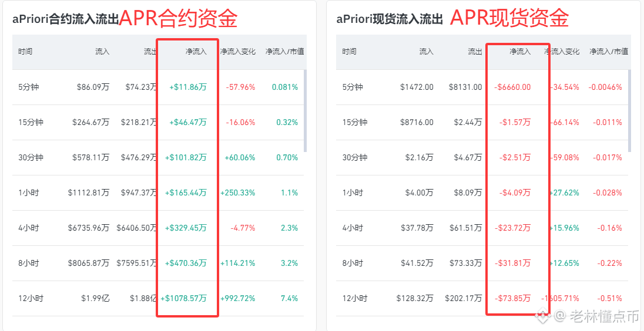Select the 4小时 row in the 现货 table
This screenshot has width=644, height=331.
pos(482,228)
